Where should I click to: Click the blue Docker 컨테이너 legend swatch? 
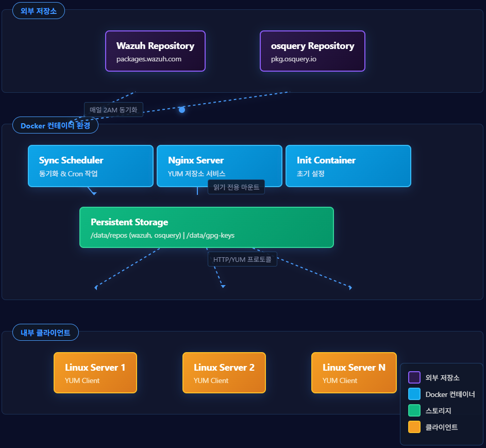coord(414,394)
